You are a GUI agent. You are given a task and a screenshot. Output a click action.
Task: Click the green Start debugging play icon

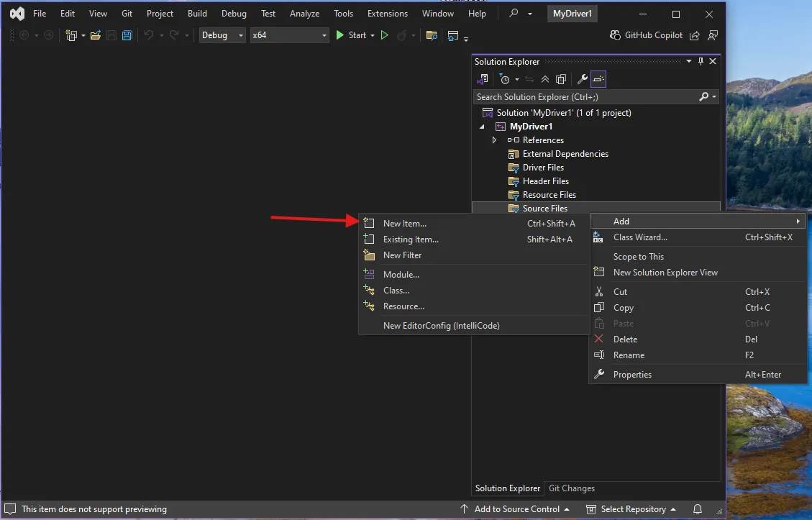[x=339, y=35]
